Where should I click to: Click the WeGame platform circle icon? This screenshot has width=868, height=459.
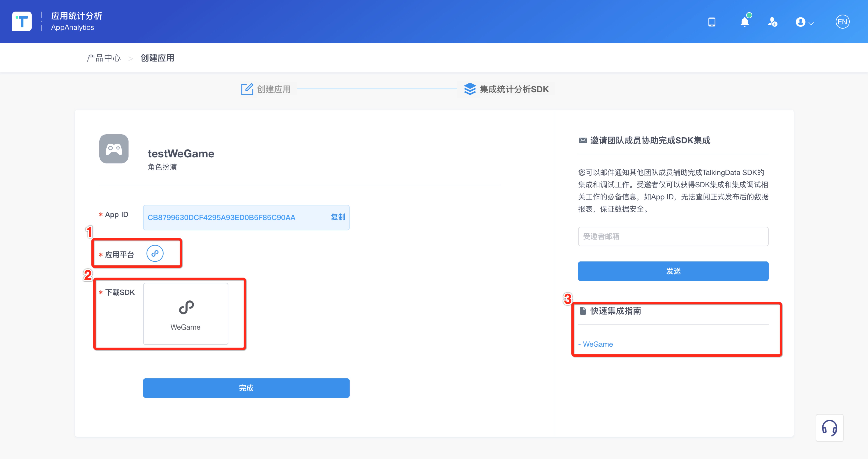(x=155, y=254)
